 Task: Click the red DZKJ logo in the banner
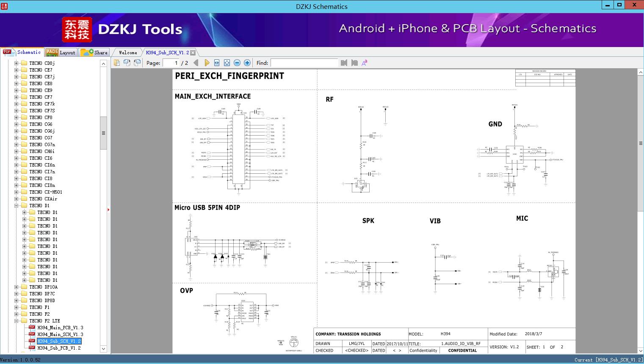coord(77,30)
